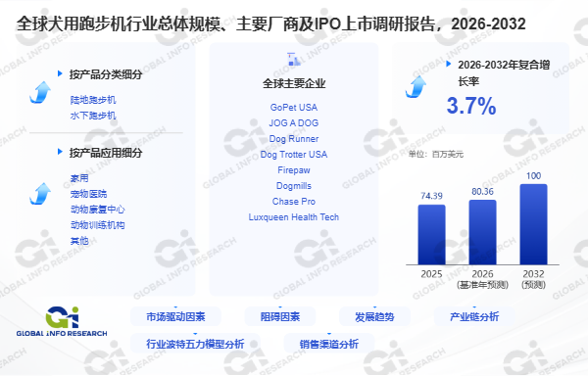Click the 其他 application entry
Screen dimensions: 588x376
[x=79, y=241]
